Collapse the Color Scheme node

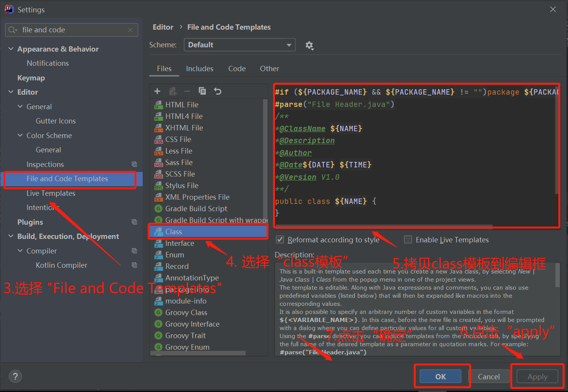click(20, 135)
